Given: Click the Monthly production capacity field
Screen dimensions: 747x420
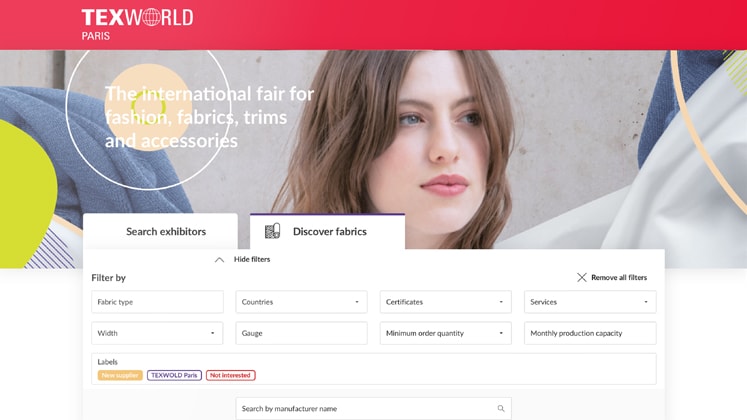Looking at the screenshot, I should 590,333.
